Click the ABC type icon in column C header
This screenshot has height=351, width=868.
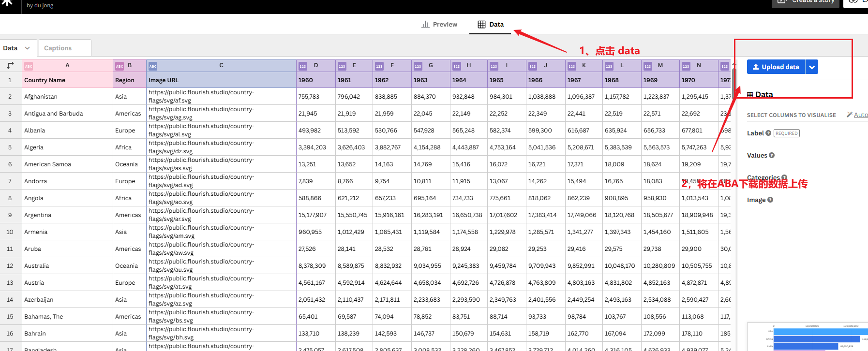click(153, 66)
